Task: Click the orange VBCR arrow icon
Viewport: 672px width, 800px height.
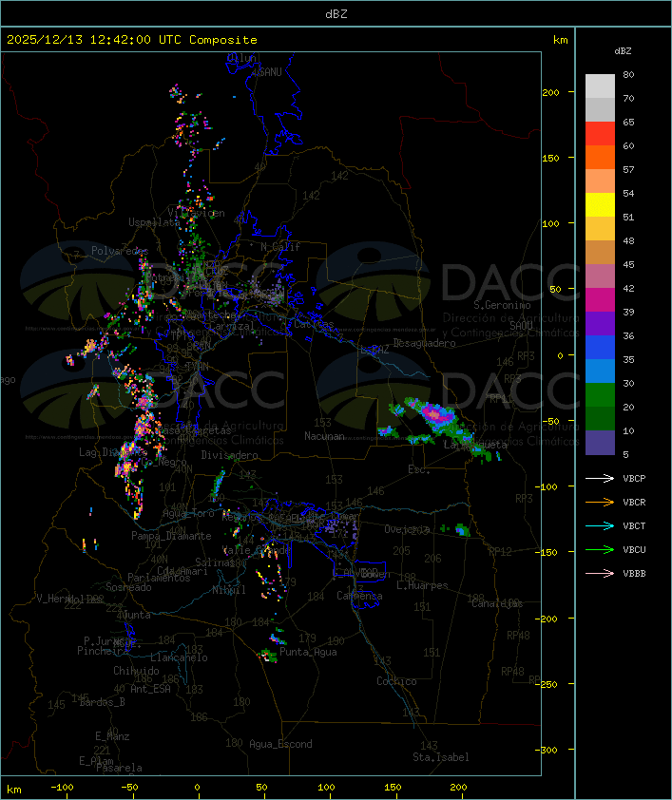Action: pyautogui.click(x=600, y=502)
